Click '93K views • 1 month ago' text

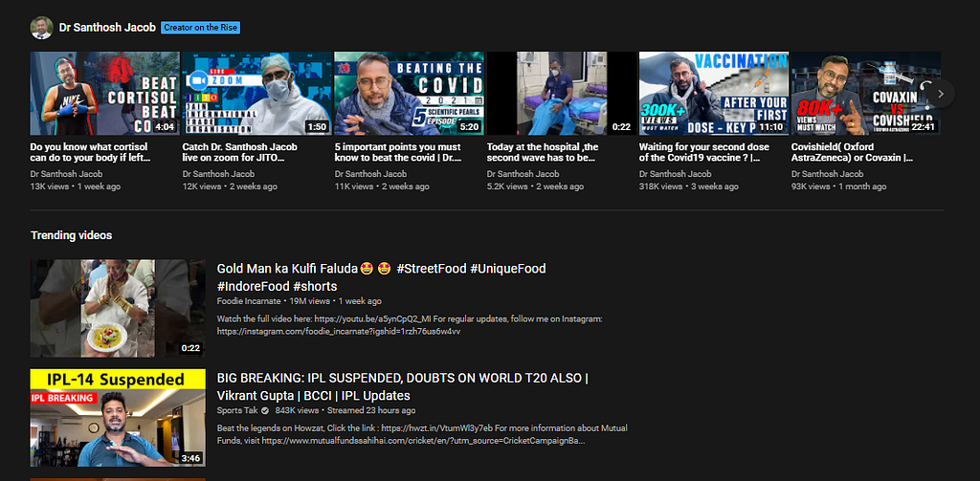838,186
